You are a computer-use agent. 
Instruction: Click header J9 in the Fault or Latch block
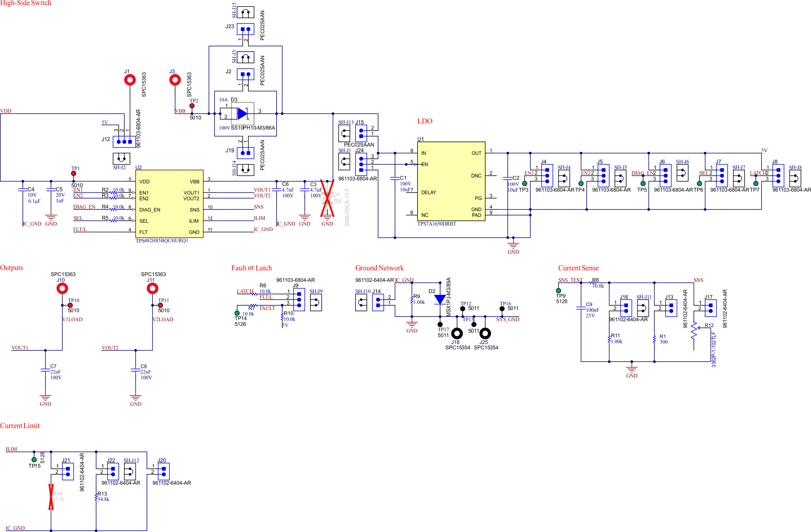pyautogui.click(x=298, y=300)
